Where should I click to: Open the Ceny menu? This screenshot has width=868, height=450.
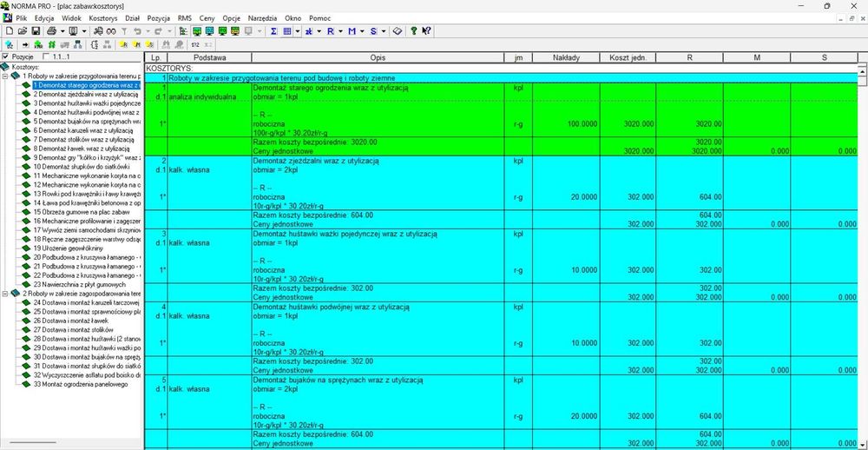click(207, 18)
